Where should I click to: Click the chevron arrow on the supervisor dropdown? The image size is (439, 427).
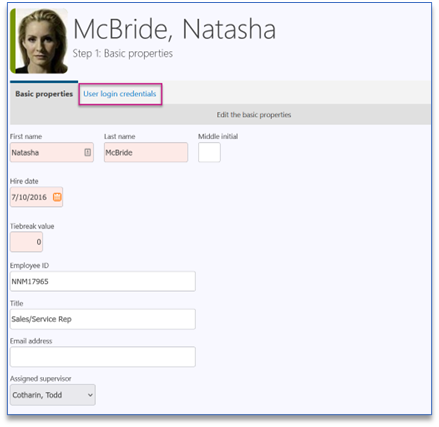point(90,395)
